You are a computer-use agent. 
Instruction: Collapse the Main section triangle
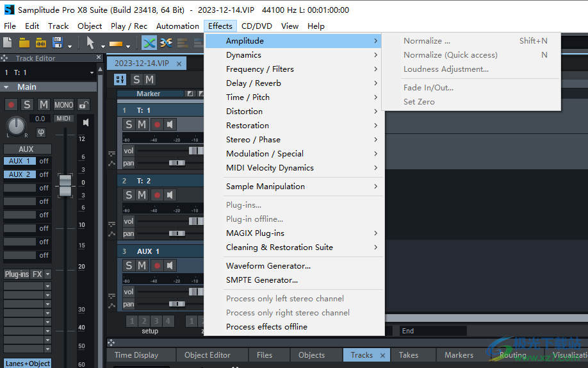pos(6,87)
